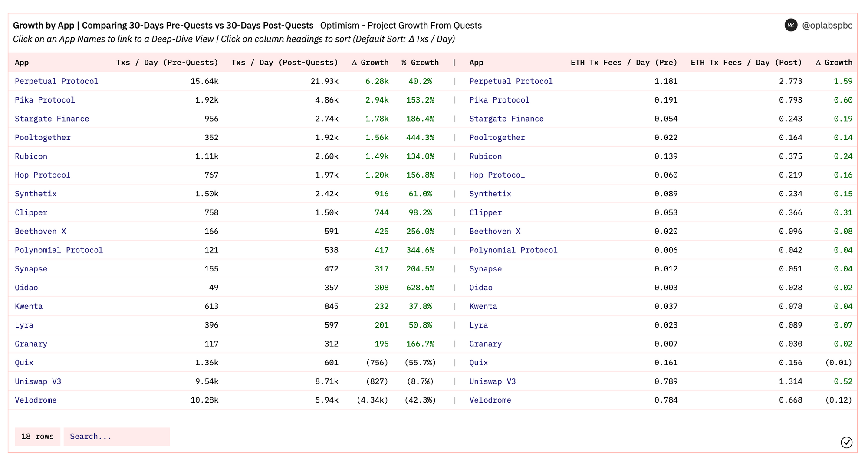
Task: Open Qidao link beside ETH fee 0.003
Action: pos(481,288)
